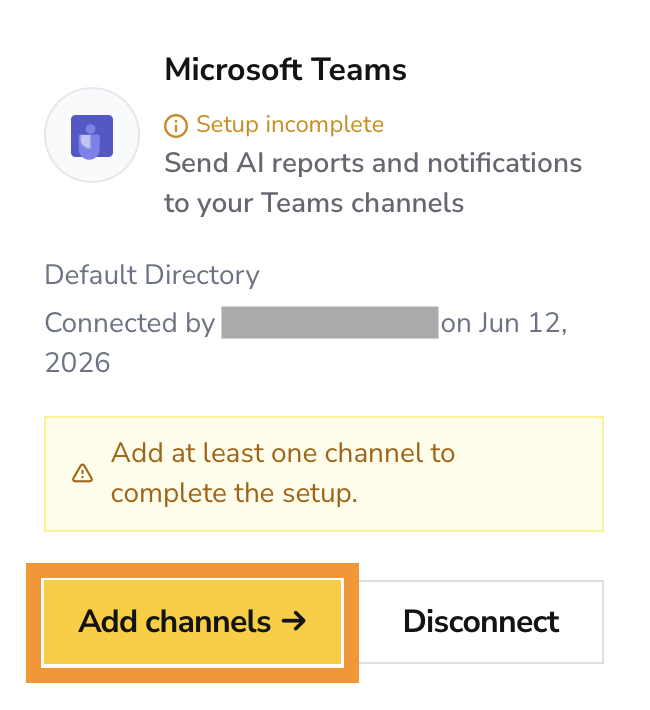Viewport: 650px width, 710px height.
Task: Click the 'Connected by' date line
Action: [x=306, y=343]
